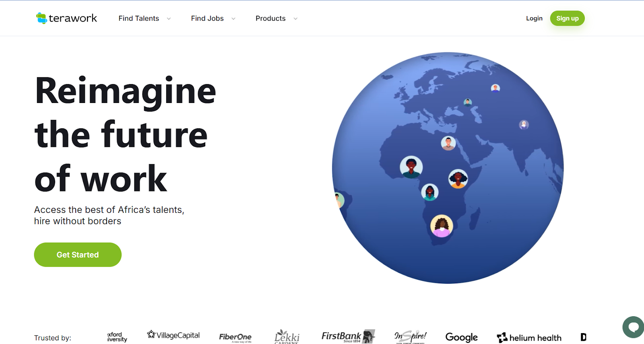Click the Sign up button
The image size is (644, 344).
coord(567,19)
